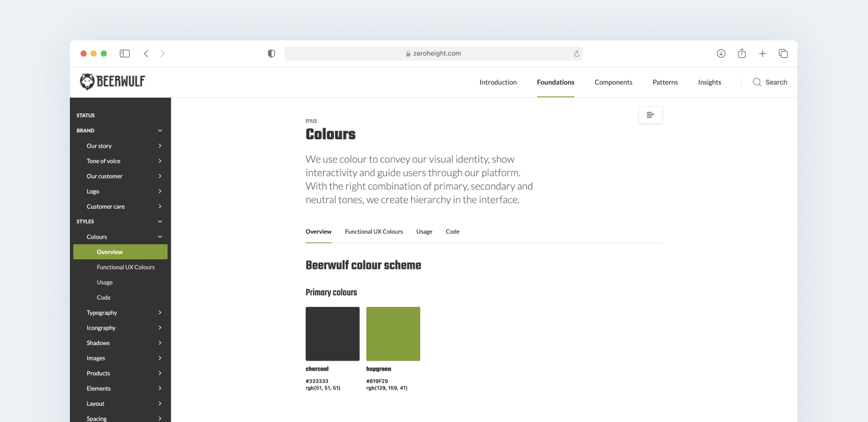
Task: Open Safari downloads icon
Action: pos(720,53)
